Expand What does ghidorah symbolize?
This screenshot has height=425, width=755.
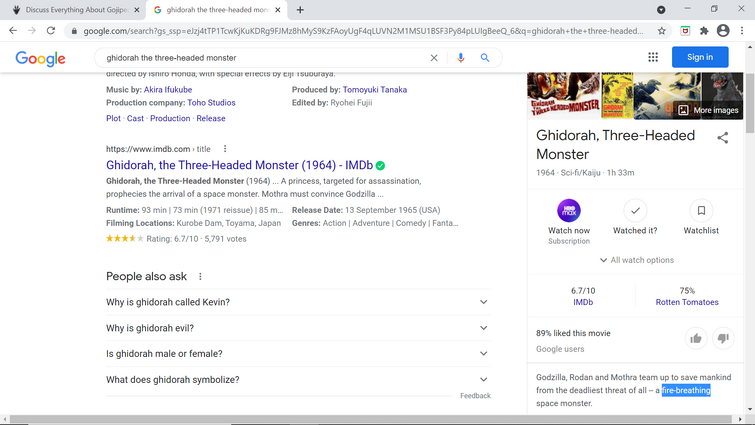298,380
